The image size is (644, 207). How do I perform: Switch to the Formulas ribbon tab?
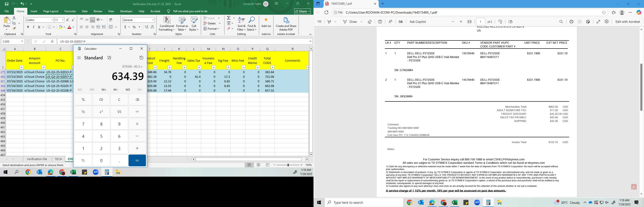click(70, 11)
